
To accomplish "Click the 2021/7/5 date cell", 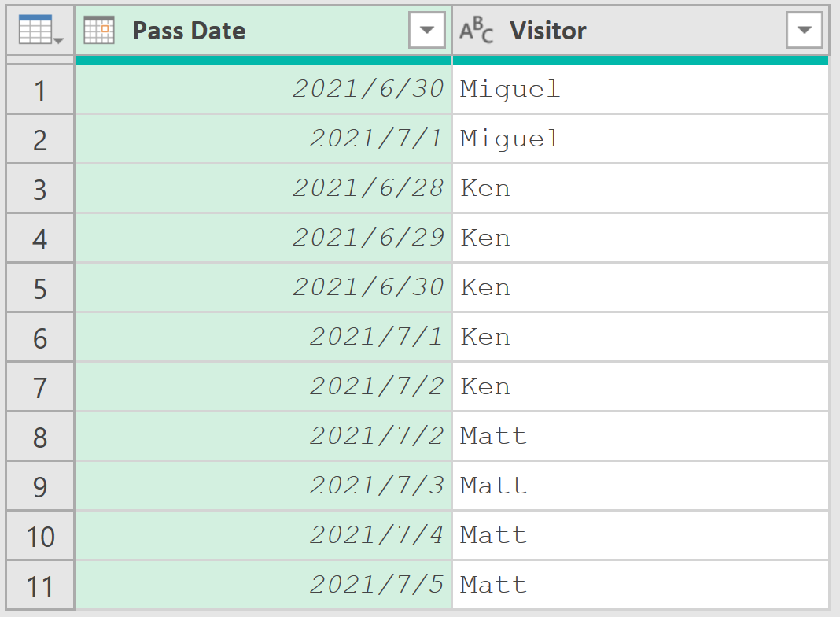I will pyautogui.click(x=376, y=586).
